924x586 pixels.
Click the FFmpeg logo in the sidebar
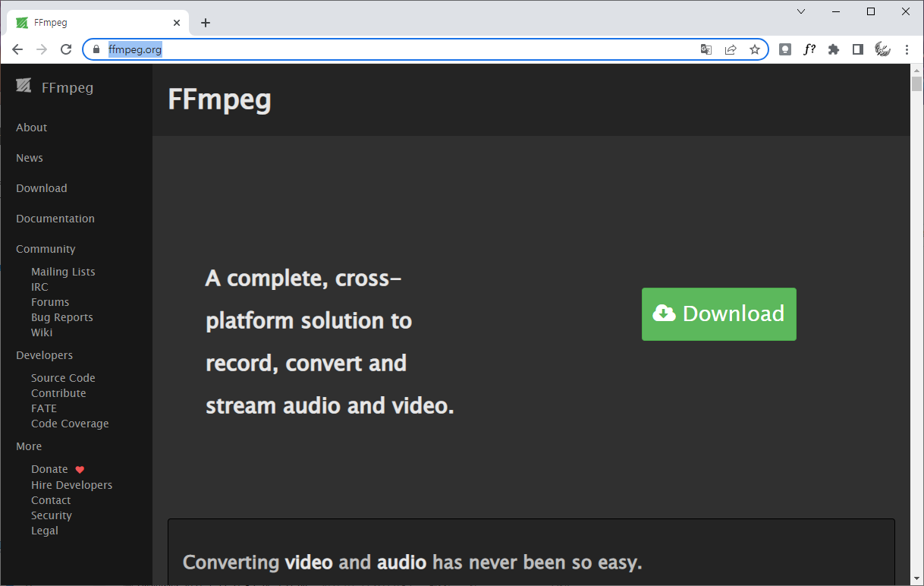pos(25,86)
